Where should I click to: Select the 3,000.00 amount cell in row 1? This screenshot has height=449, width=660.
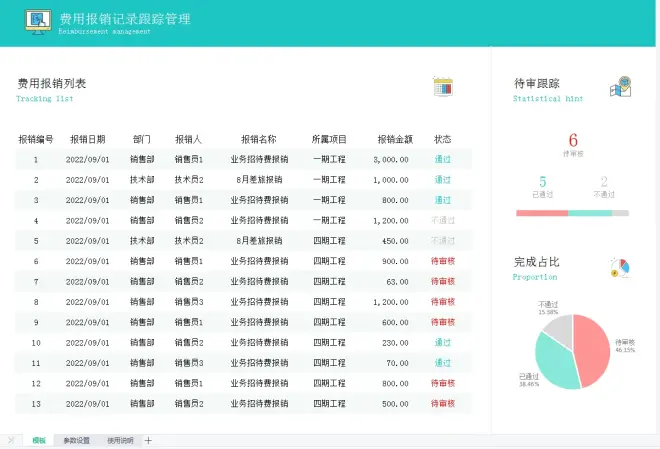pos(390,159)
